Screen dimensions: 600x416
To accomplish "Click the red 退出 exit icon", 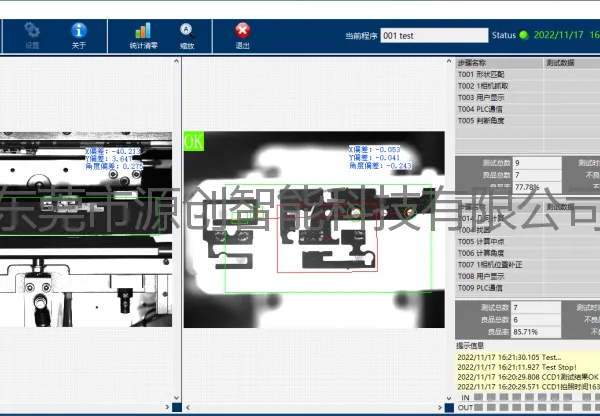I will tap(242, 36).
